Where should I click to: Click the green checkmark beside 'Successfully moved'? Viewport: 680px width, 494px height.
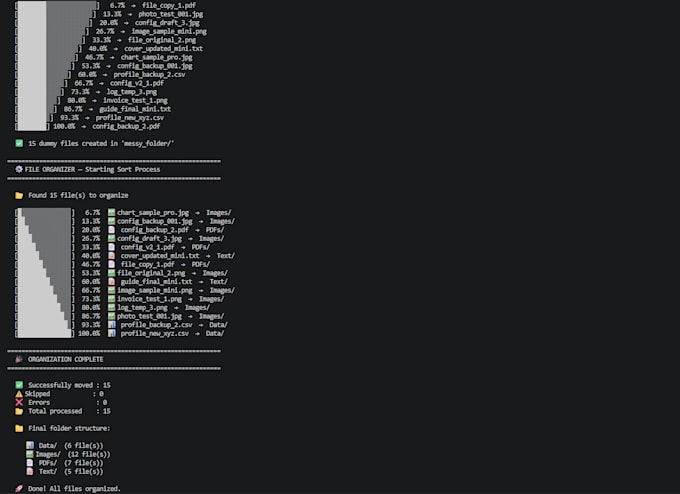19,385
